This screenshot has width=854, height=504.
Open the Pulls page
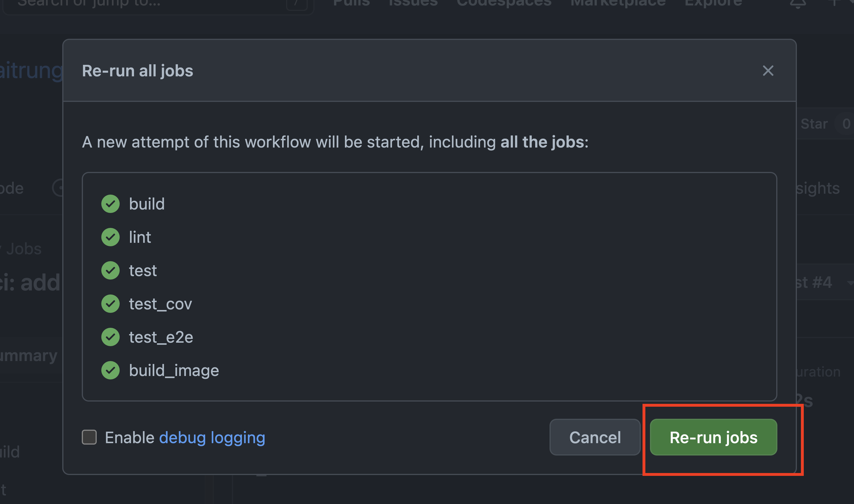point(352,3)
